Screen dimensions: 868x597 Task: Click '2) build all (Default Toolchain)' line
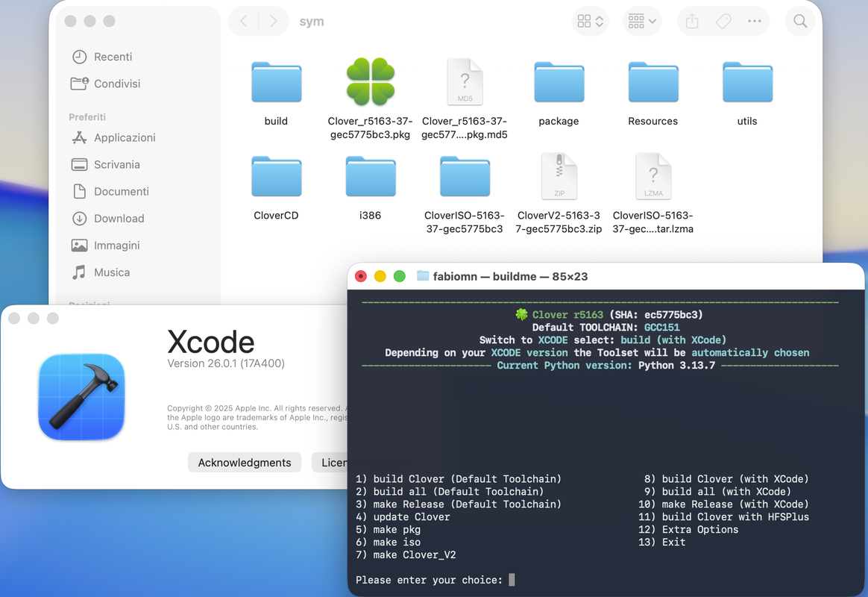click(x=450, y=491)
